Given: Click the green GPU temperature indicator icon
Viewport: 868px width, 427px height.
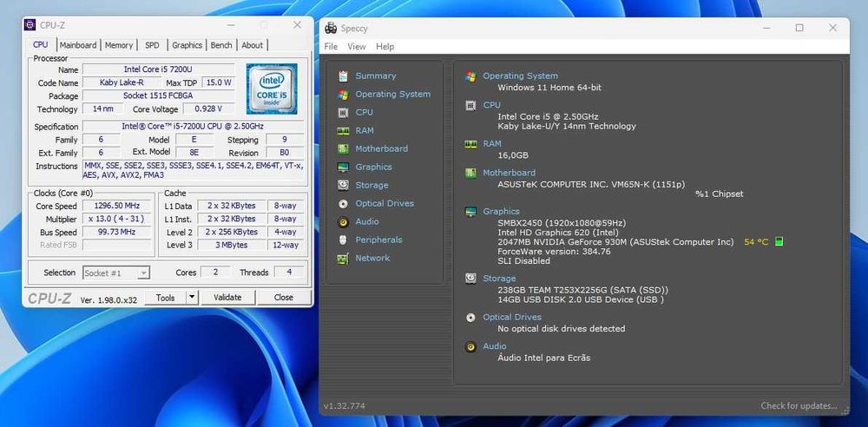Looking at the screenshot, I should [x=779, y=241].
